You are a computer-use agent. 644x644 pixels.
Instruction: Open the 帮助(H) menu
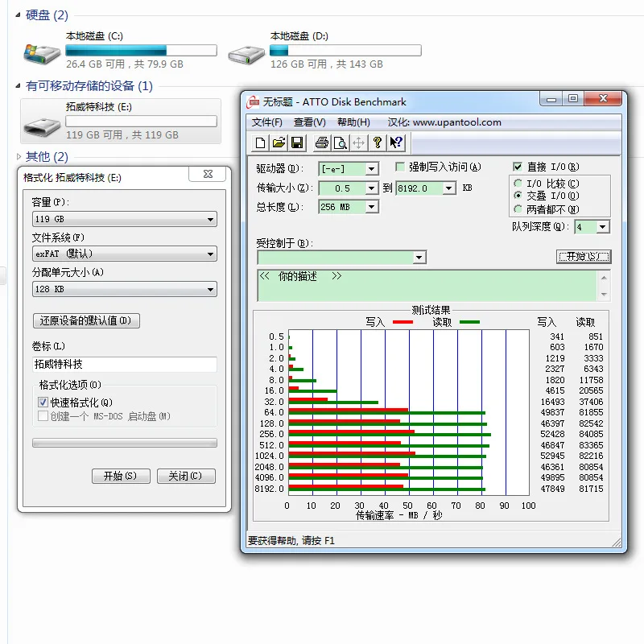[x=353, y=122]
